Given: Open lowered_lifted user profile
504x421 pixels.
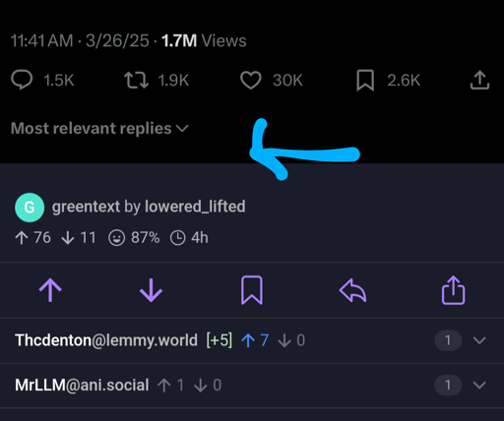Looking at the screenshot, I should pyautogui.click(x=195, y=207).
